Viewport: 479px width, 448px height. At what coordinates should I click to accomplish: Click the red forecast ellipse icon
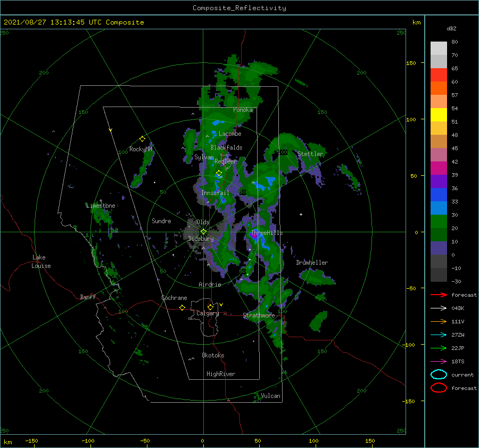[439, 388]
